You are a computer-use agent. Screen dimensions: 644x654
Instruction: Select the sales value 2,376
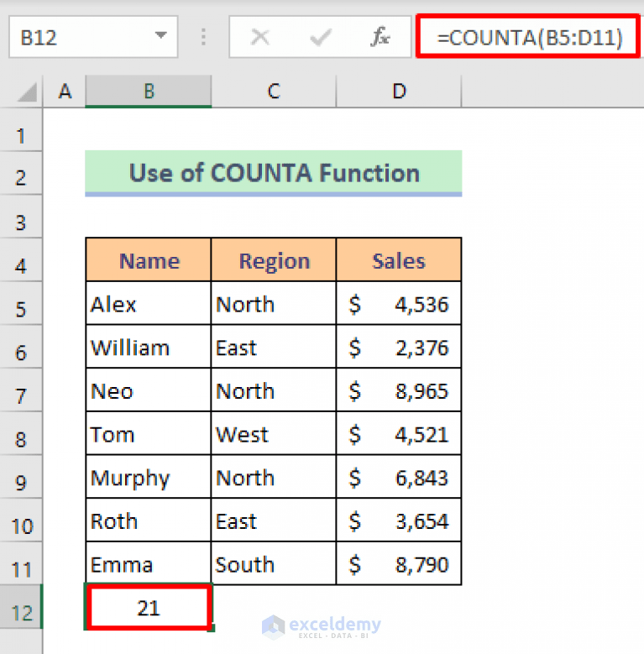pyautogui.click(x=399, y=347)
